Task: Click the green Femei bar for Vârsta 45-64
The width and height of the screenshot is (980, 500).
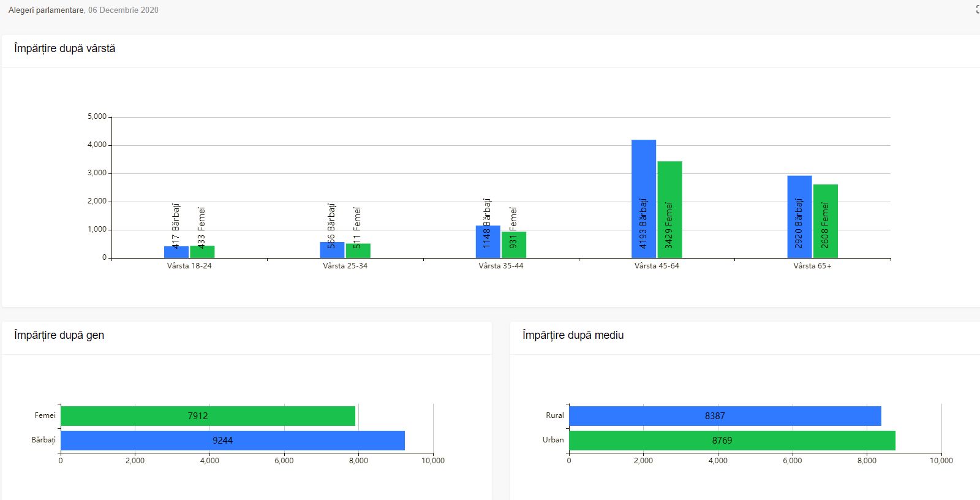Action: coord(669,210)
